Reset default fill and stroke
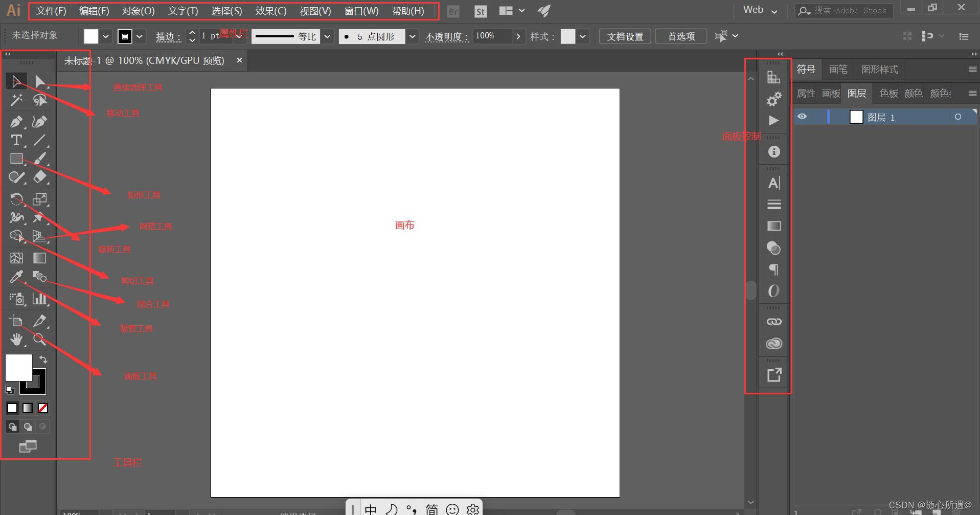980x515 pixels. pos(10,390)
